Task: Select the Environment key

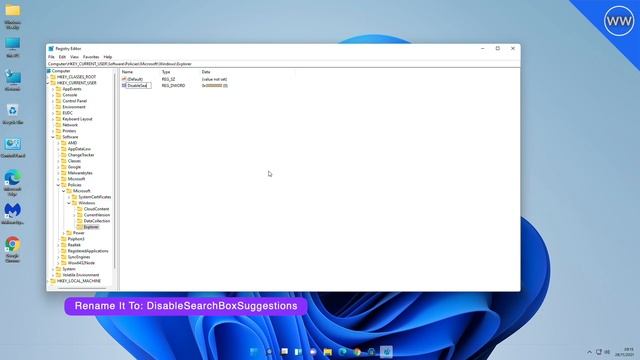Action: (74, 107)
